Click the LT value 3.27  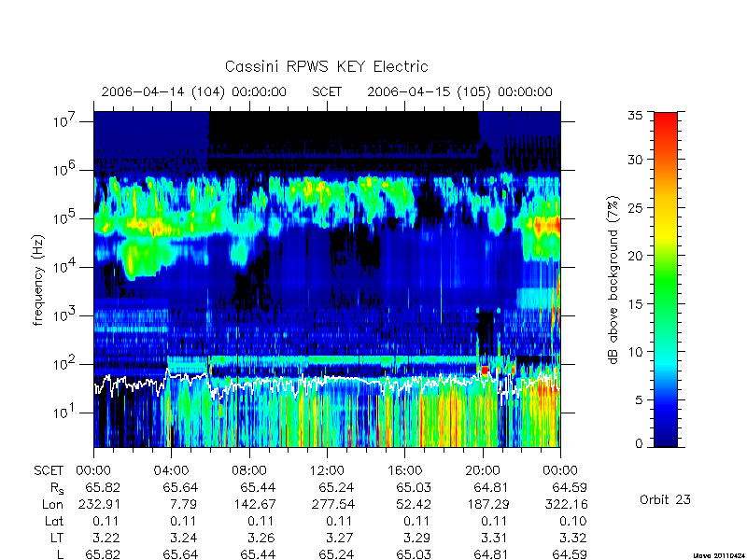[339, 538]
